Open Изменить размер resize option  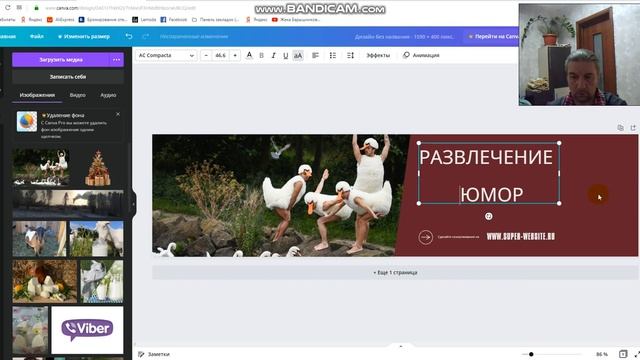[84, 36]
